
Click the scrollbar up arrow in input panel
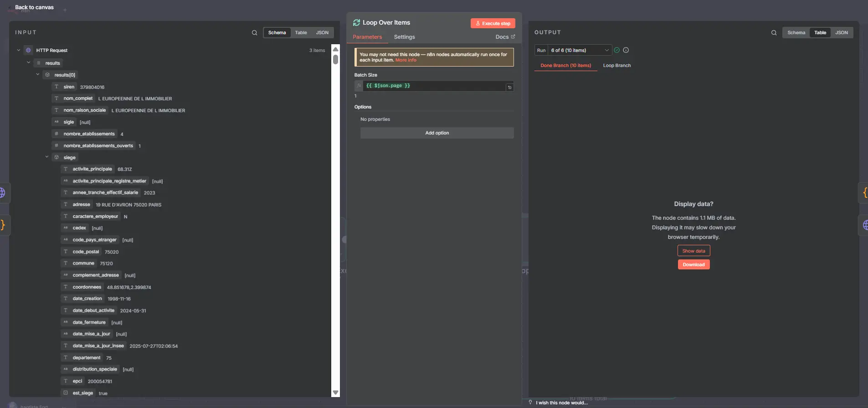point(335,49)
